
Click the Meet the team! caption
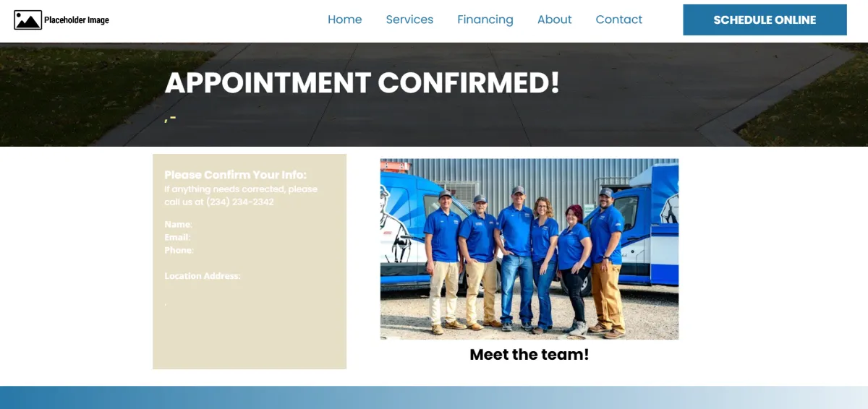[529, 355]
